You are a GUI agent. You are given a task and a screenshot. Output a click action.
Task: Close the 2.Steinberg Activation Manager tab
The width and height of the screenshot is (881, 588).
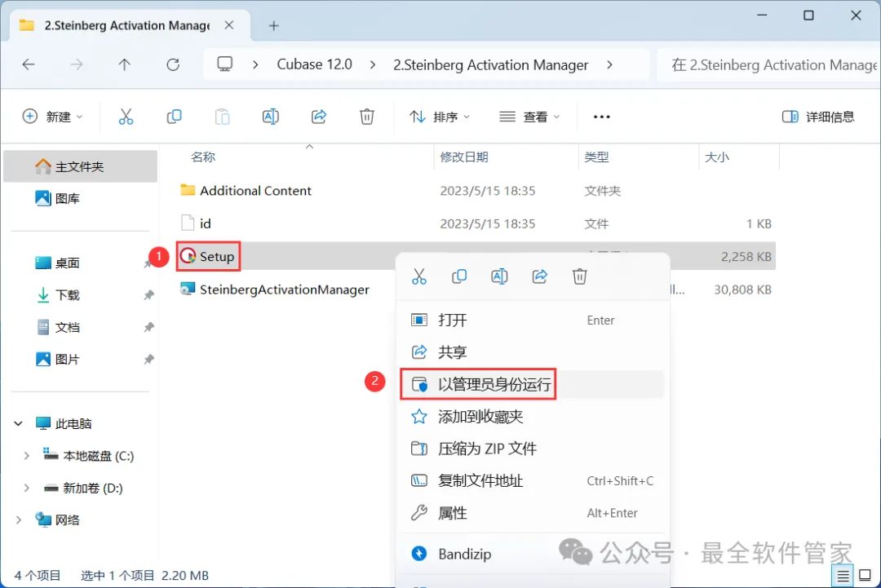[229, 25]
